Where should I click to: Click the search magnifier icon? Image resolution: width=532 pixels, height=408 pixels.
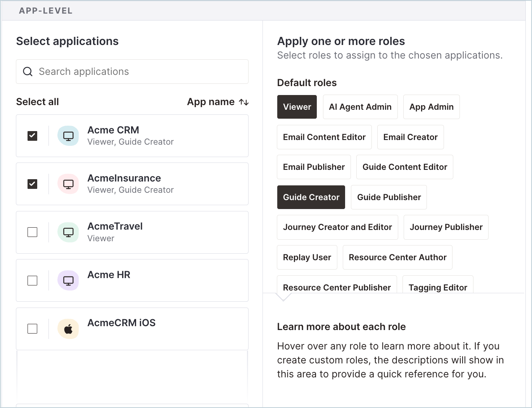point(28,72)
